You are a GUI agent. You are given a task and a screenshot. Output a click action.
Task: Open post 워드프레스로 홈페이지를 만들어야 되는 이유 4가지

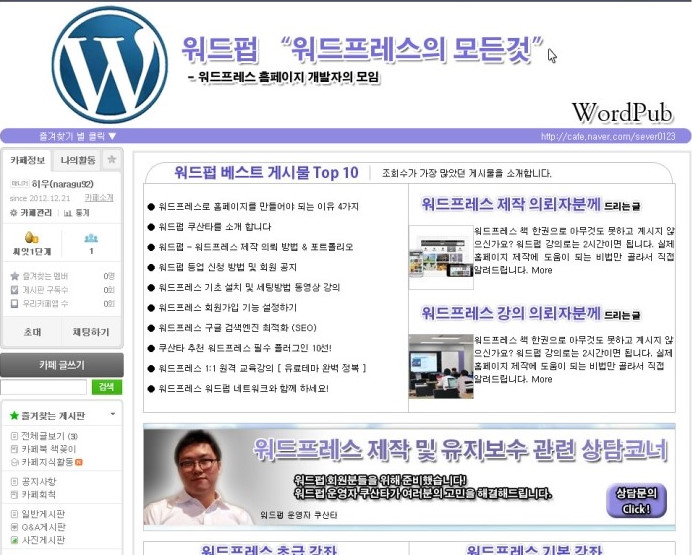(x=258, y=206)
